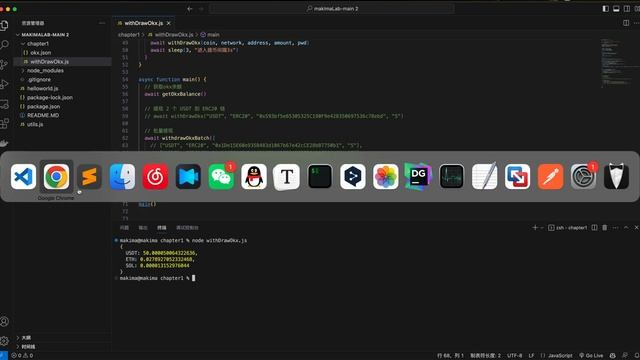The height and width of the screenshot is (360, 640).
Task: Open utils.js in the file tree
Action: tap(62, 124)
